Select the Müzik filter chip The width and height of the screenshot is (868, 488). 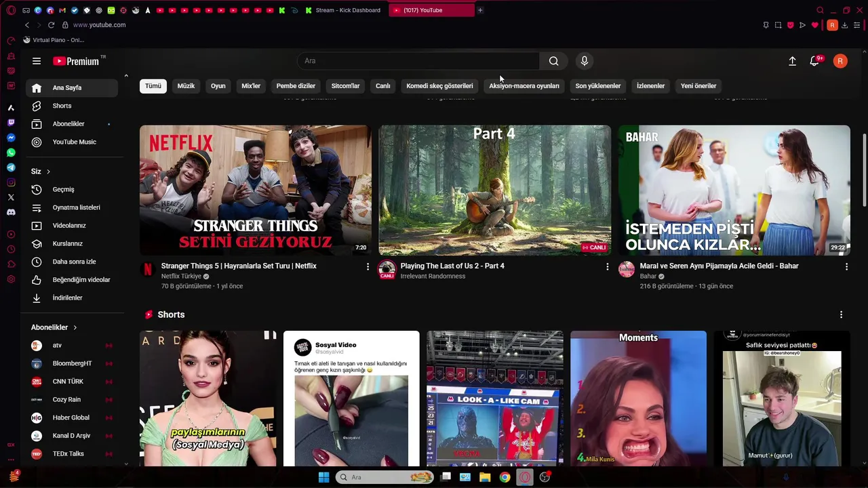point(186,86)
